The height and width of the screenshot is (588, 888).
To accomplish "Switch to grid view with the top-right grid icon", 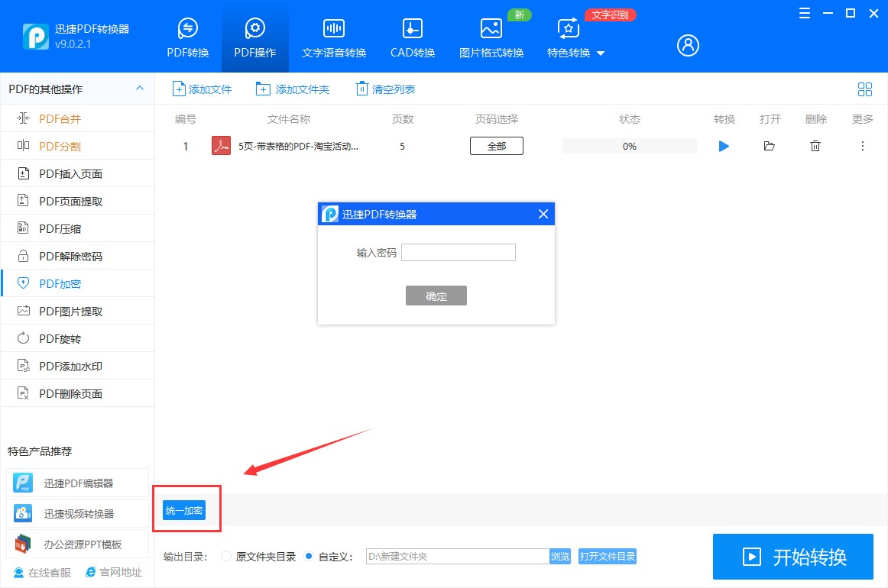I will pos(865,89).
